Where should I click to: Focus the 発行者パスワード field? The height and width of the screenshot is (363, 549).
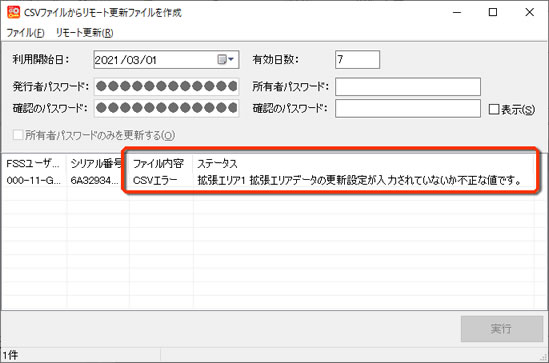coord(166,86)
